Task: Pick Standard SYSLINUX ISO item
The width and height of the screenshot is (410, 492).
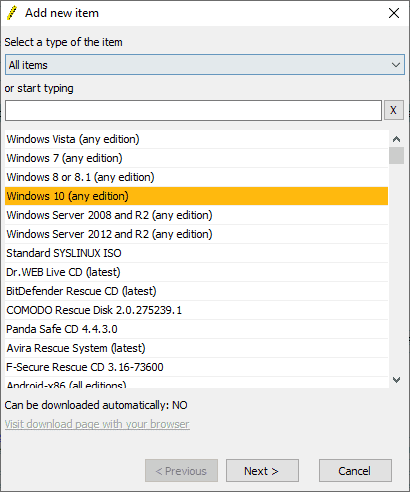Action: (x=196, y=253)
